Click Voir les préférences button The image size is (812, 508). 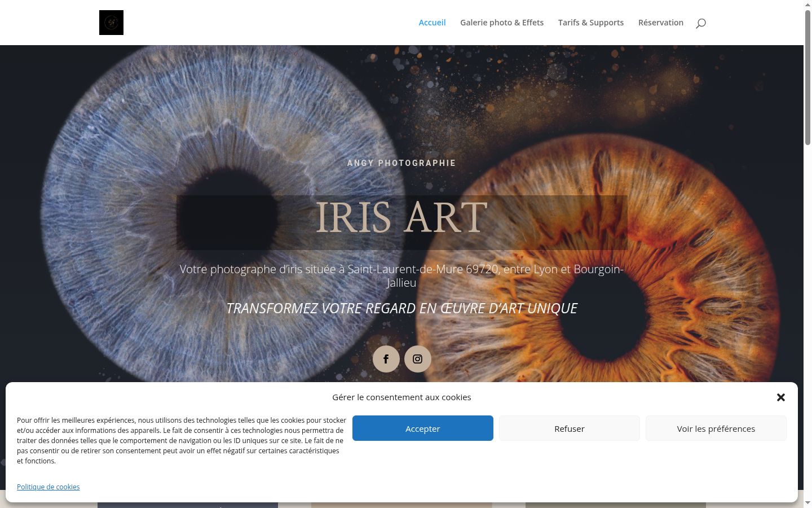716,428
